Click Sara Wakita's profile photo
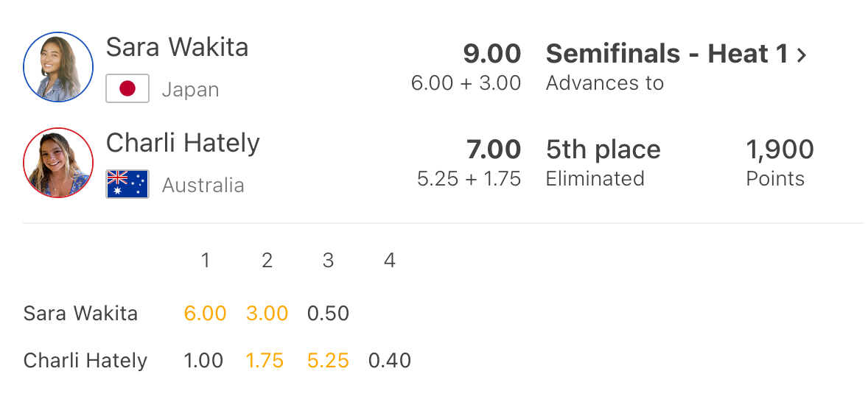Screen dimensions: 868x402 click(x=58, y=66)
